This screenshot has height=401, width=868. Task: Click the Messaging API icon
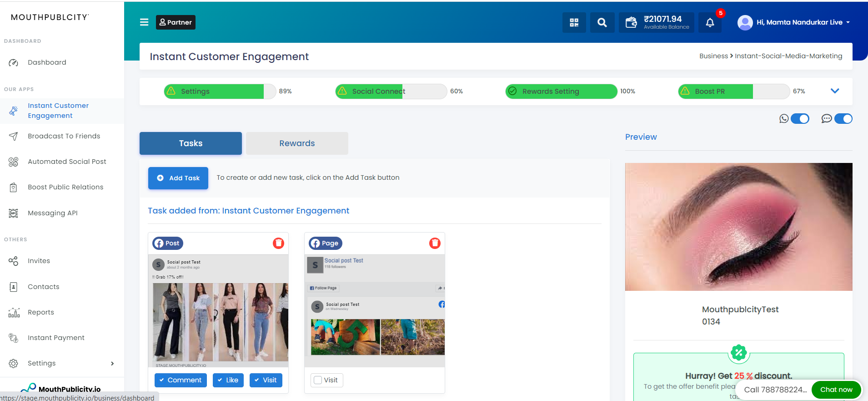(x=14, y=213)
